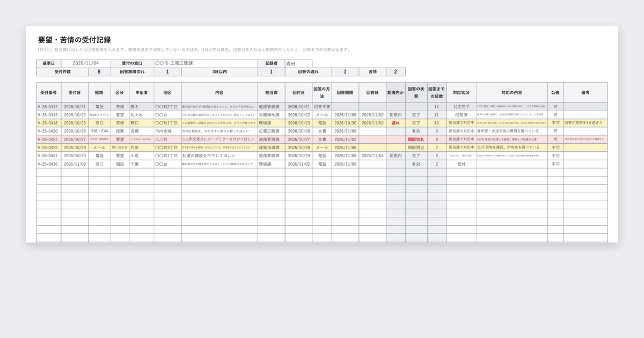Select the 内容 column header
The width and height of the screenshot is (644, 338).
click(219, 92)
